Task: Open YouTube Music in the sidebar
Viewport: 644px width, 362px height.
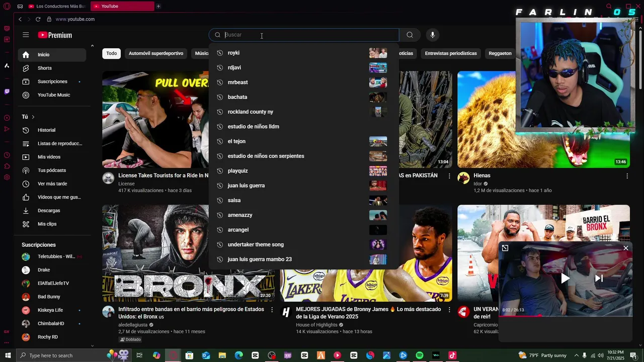Action: click(x=52, y=95)
